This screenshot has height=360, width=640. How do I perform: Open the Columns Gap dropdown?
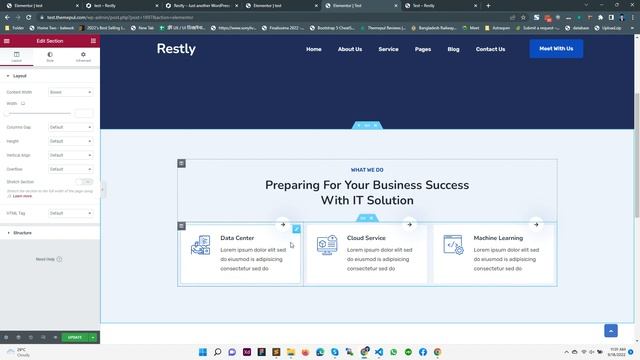point(71,127)
